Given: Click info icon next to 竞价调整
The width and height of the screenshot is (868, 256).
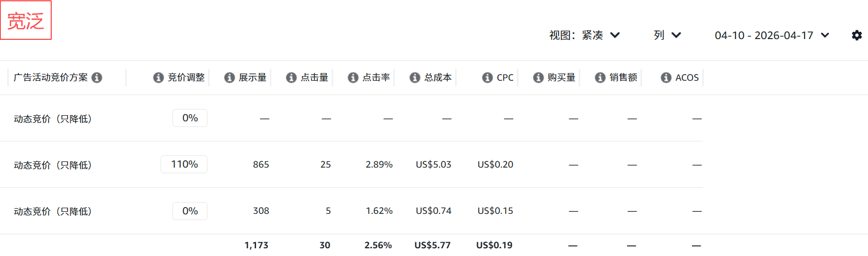Looking at the screenshot, I should [159, 78].
